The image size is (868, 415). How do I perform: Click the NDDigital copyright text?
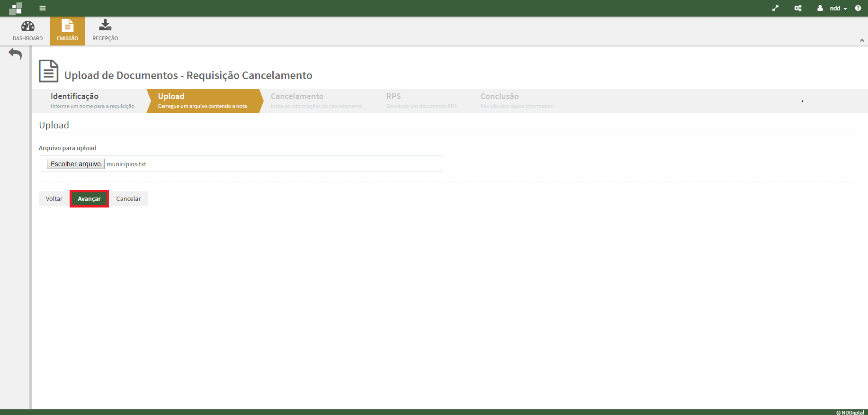(x=850, y=412)
